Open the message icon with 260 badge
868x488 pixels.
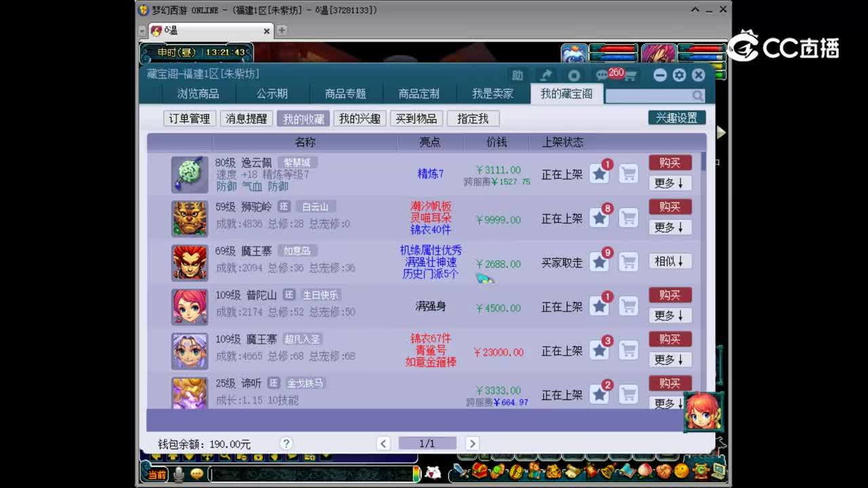pyautogui.click(x=601, y=75)
